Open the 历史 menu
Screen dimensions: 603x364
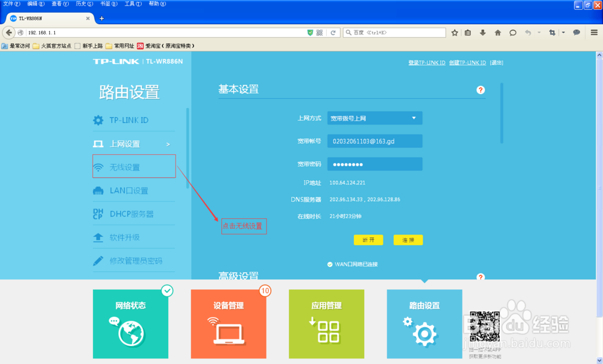(x=84, y=4)
